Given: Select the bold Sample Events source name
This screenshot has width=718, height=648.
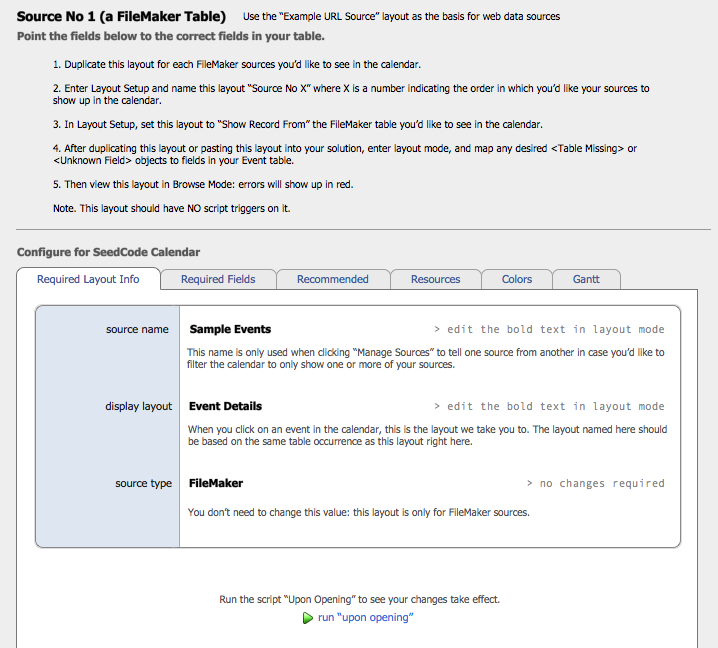Looking at the screenshot, I should click(x=230, y=329).
